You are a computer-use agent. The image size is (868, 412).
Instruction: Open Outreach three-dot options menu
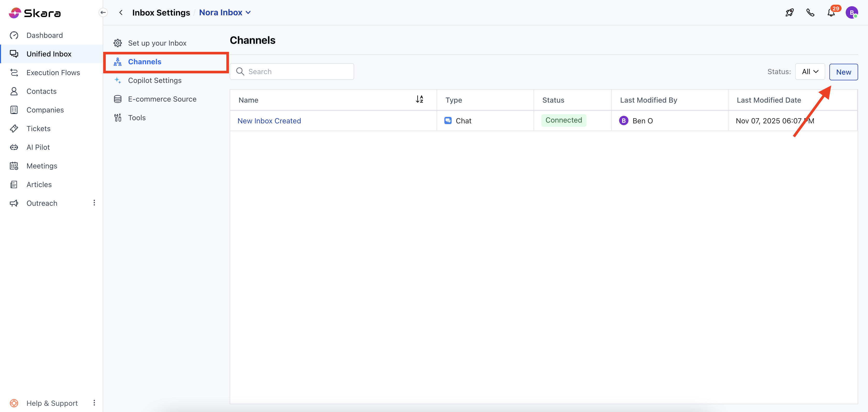click(94, 203)
